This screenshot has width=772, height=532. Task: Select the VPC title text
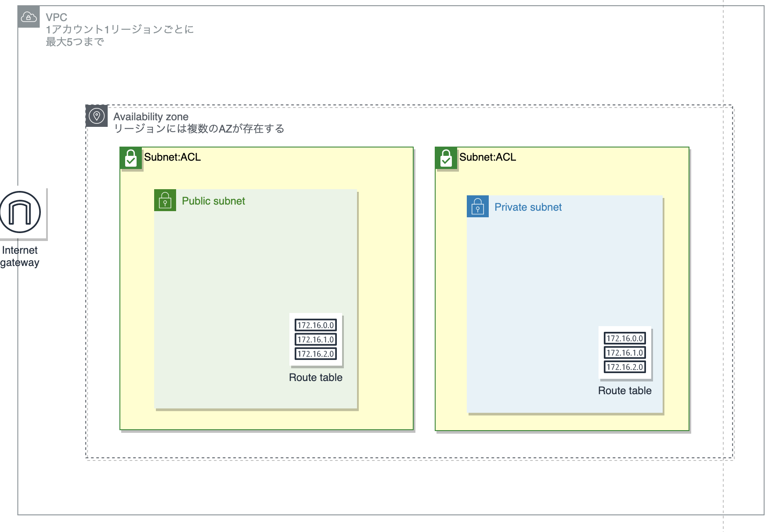click(57, 17)
